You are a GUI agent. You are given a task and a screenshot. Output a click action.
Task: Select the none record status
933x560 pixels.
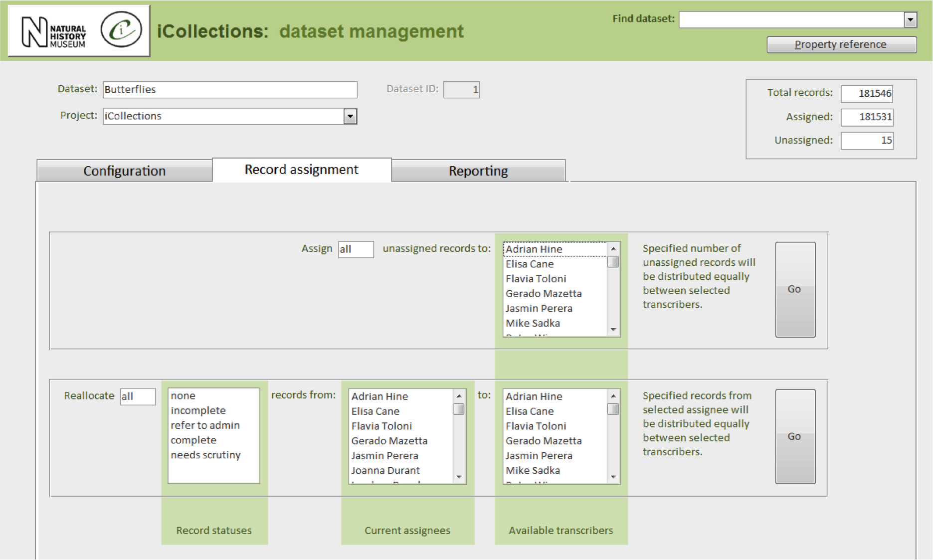213,396
